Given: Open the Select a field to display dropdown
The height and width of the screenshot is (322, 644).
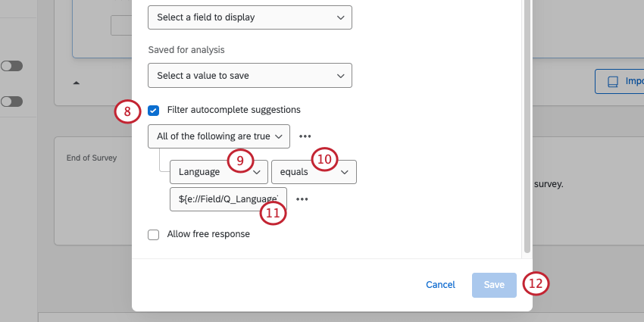Looking at the screenshot, I should (x=250, y=17).
